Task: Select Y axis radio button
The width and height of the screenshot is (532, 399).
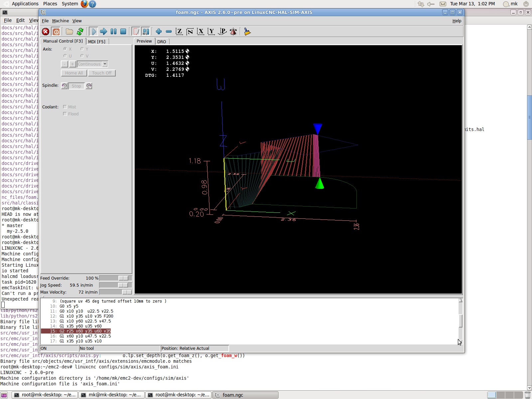Action: point(82,49)
